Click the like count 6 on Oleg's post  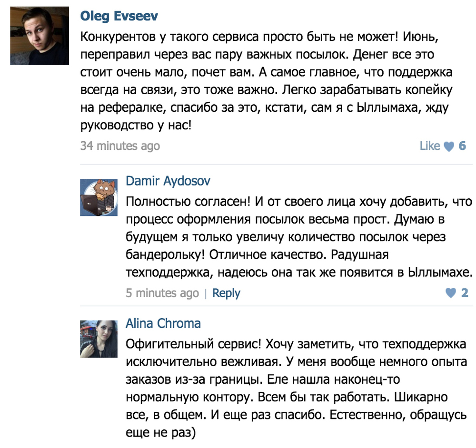(x=462, y=146)
